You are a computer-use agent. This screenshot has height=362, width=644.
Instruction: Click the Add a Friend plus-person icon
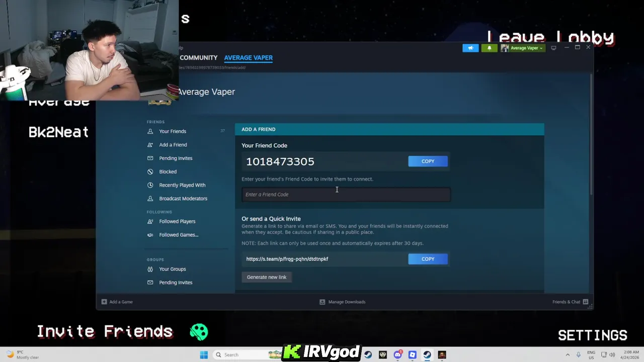(x=150, y=145)
